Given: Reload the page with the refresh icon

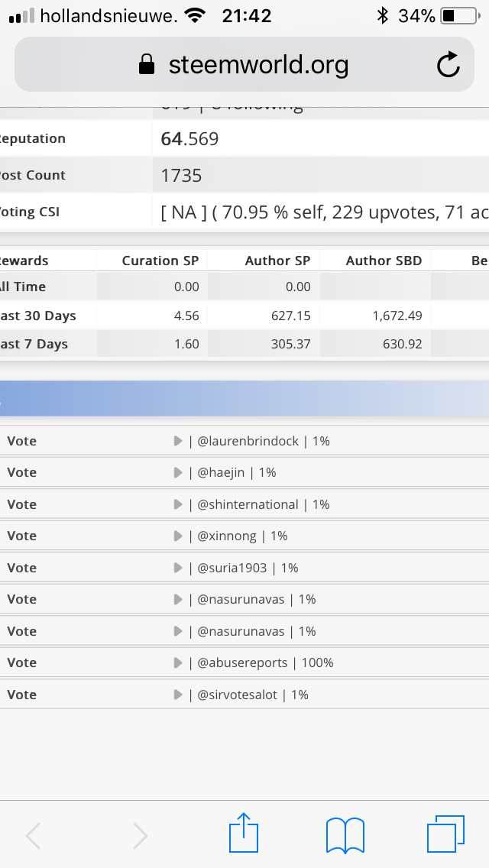Looking at the screenshot, I should pyautogui.click(x=448, y=65).
